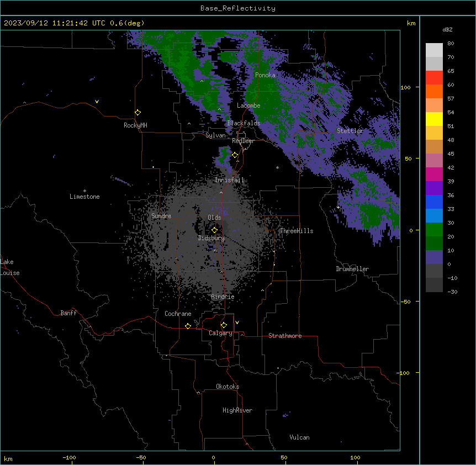Image resolution: width=476 pixels, height=465 pixels.
Task: Click the Base_Reflectivity title
Action: 238,8
